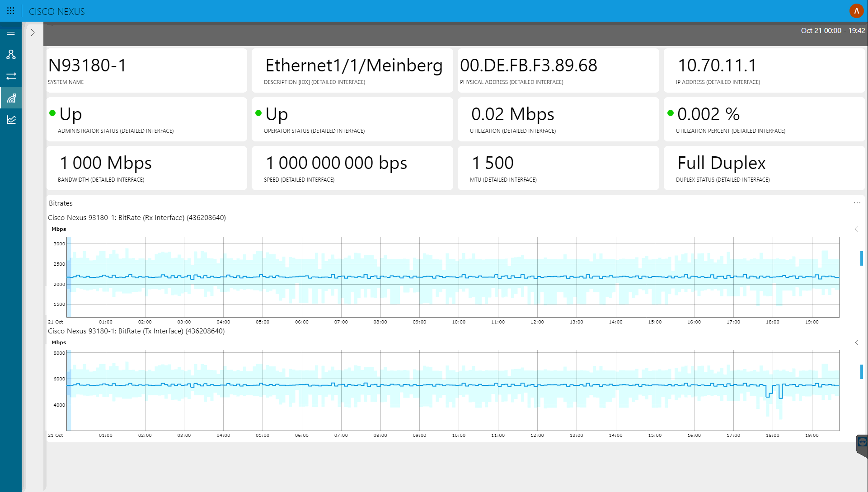The width and height of the screenshot is (868, 492).
Task: Click the N93180-1 system name value
Action: click(x=87, y=66)
